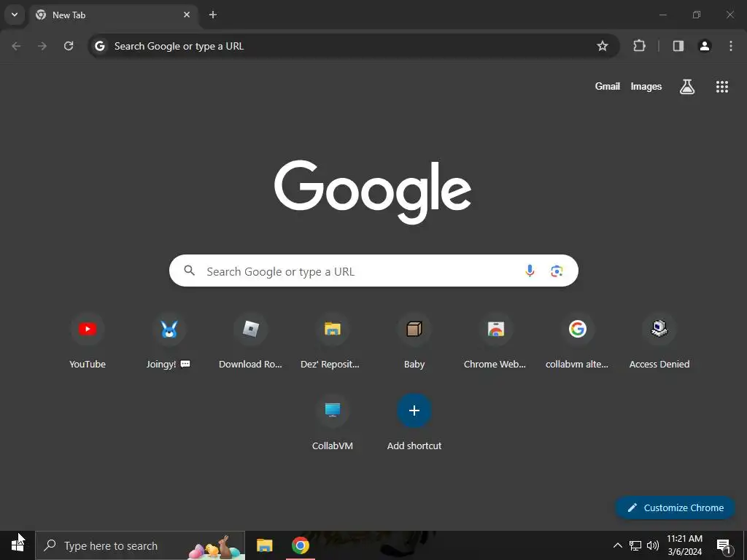Open the Chrome three-dot menu

731,46
